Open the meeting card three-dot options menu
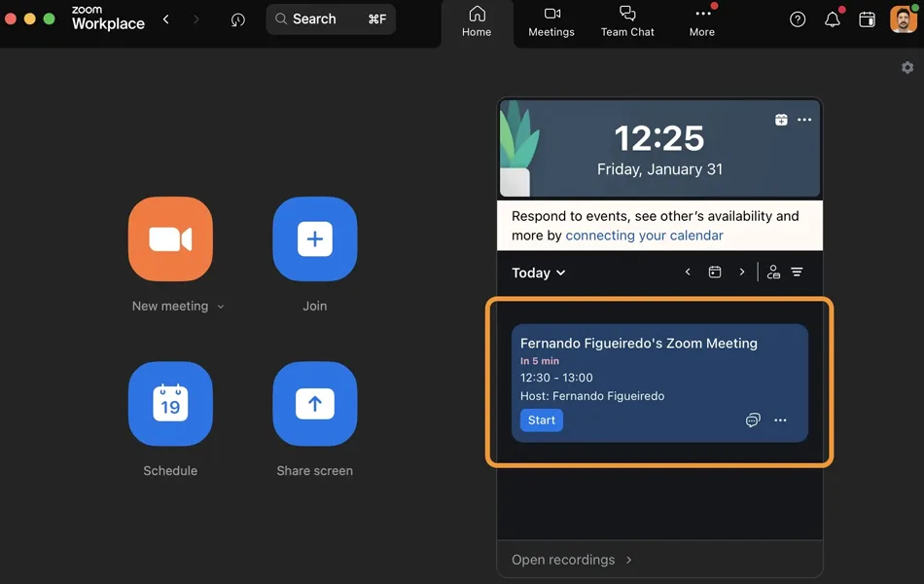 coord(780,420)
